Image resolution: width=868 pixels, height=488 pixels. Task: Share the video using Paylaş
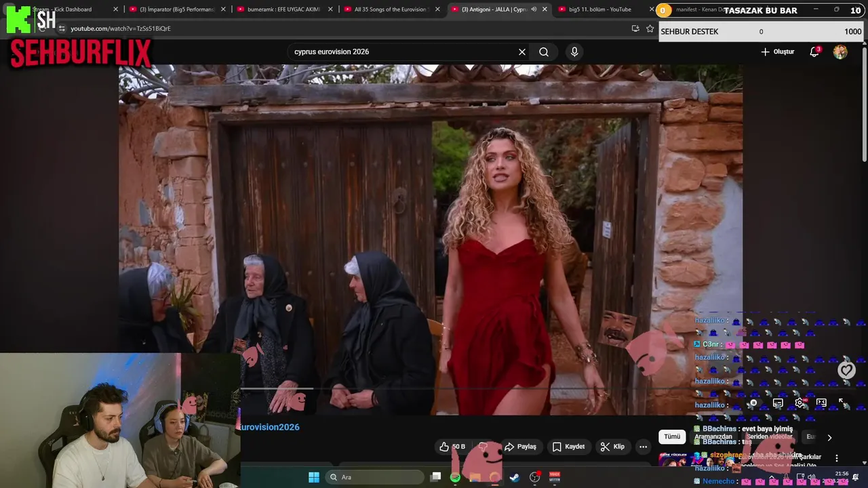click(520, 447)
